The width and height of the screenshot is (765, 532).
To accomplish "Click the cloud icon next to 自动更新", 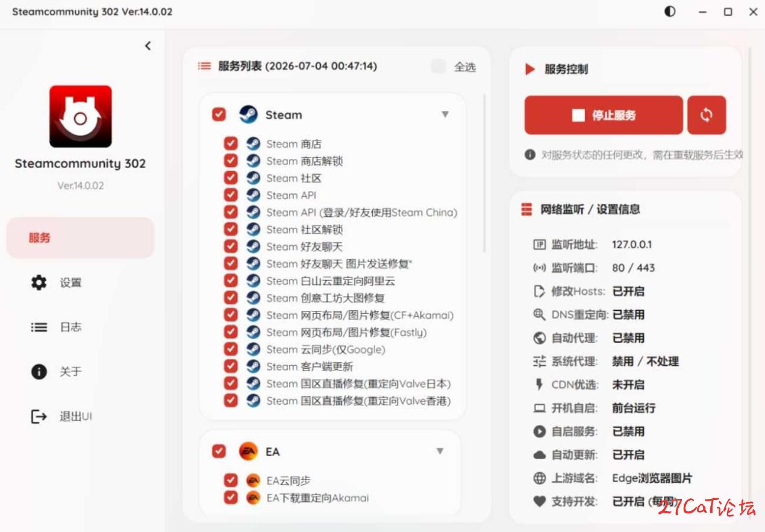I will (539, 455).
